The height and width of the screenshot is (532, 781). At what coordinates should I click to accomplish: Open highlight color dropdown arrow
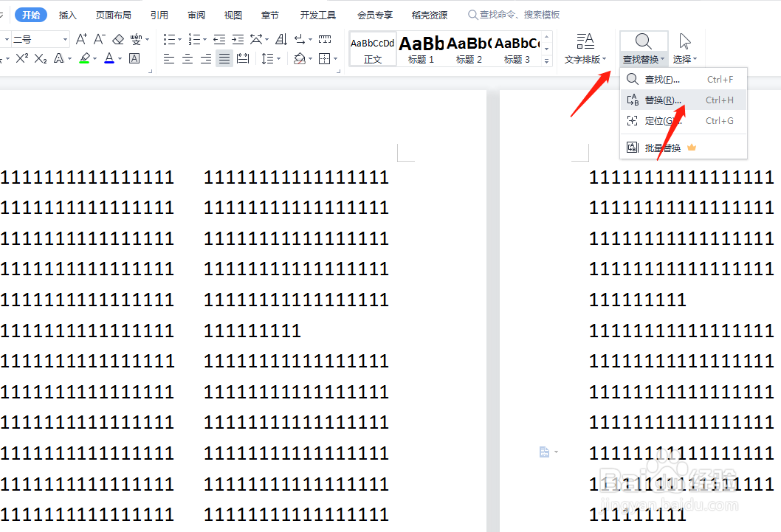point(94,59)
